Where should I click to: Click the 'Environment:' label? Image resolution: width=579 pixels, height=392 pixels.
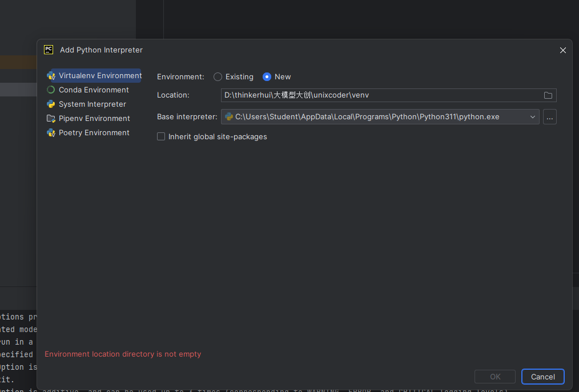coord(180,77)
